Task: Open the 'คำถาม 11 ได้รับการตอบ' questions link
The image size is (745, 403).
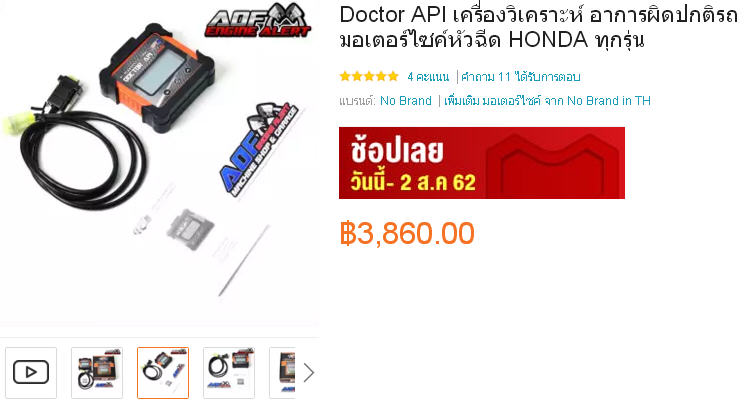Action: (521, 77)
